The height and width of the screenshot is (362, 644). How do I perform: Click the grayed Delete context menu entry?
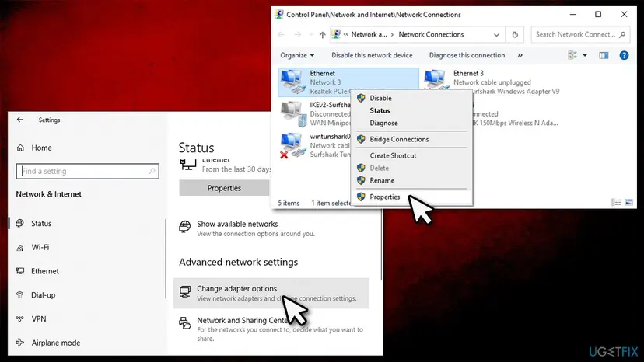pyautogui.click(x=379, y=168)
